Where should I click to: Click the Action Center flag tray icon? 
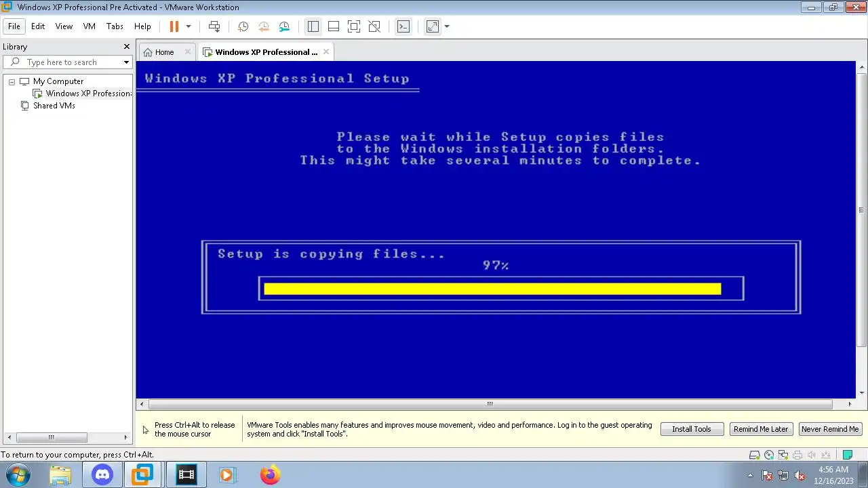click(767, 475)
